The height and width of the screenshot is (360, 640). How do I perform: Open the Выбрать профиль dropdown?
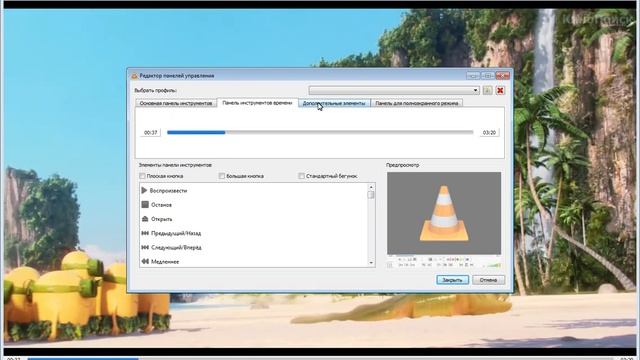point(394,90)
